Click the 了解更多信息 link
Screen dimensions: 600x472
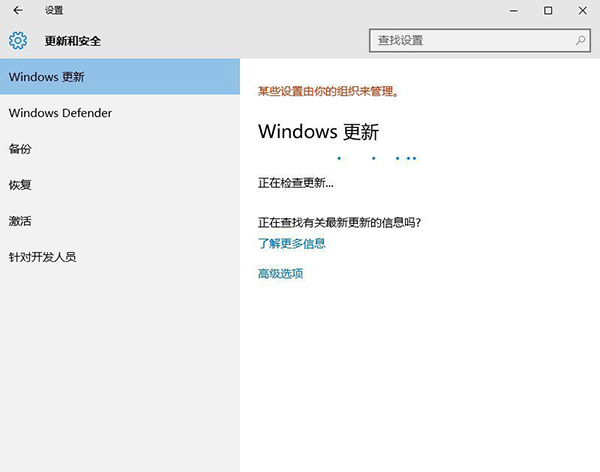[291, 243]
